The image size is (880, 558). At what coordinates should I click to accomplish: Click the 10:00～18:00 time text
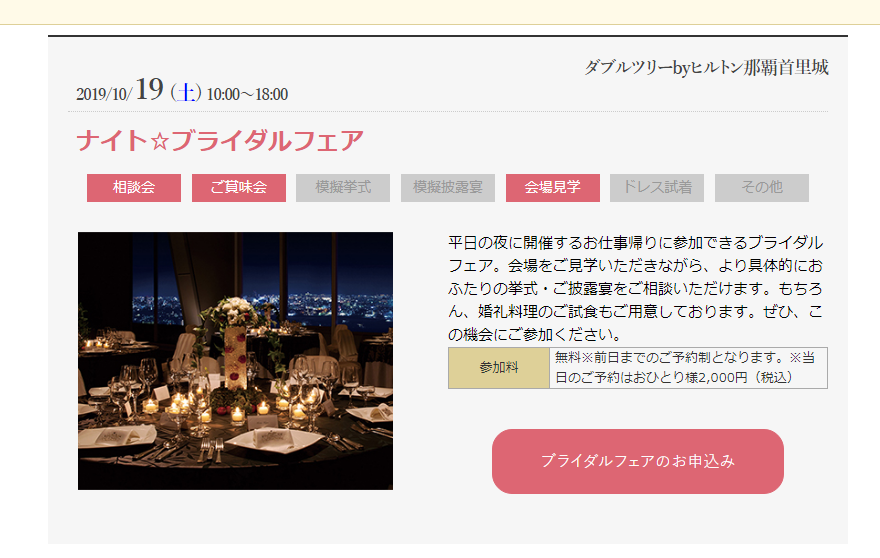coord(248,94)
